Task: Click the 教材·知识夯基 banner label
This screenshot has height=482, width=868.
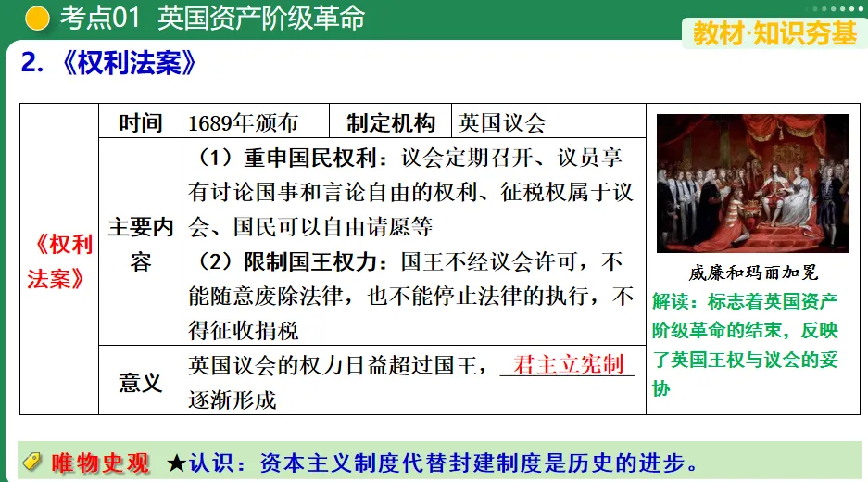Action: pos(774,33)
